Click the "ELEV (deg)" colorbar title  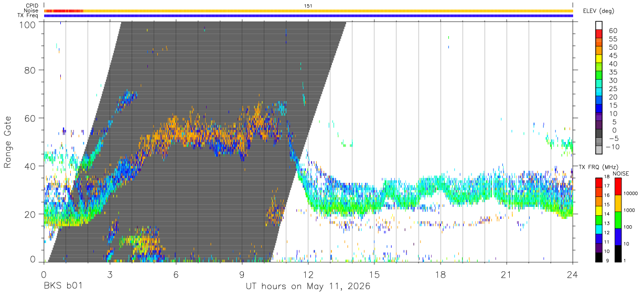[x=598, y=11]
